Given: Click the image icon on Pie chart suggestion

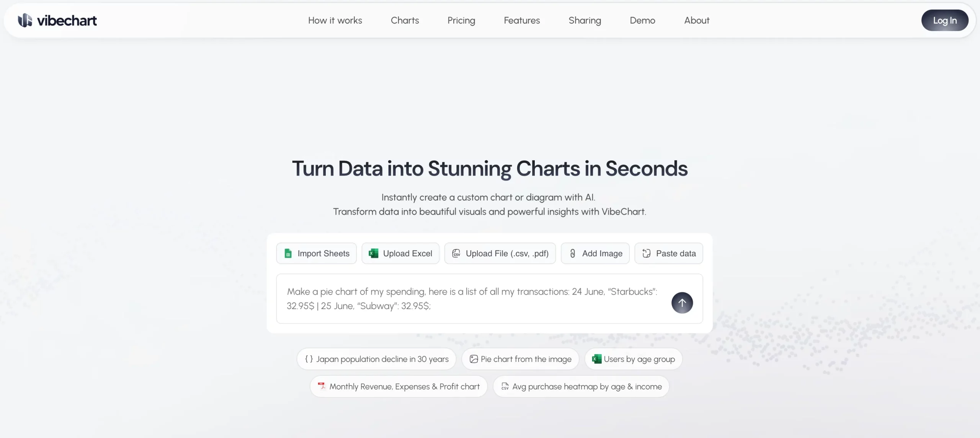Looking at the screenshot, I should pos(474,359).
